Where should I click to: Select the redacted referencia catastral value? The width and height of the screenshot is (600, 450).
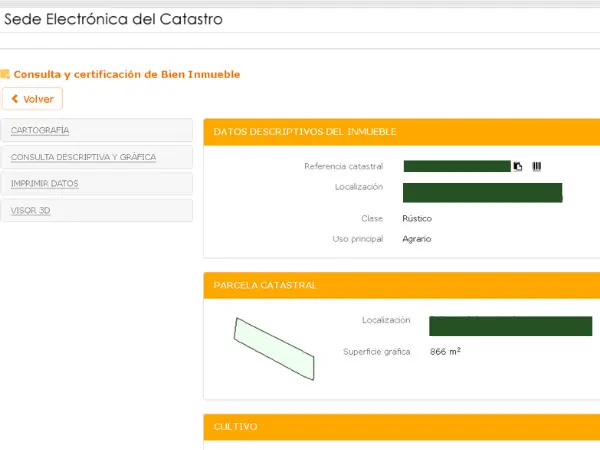[457, 166]
